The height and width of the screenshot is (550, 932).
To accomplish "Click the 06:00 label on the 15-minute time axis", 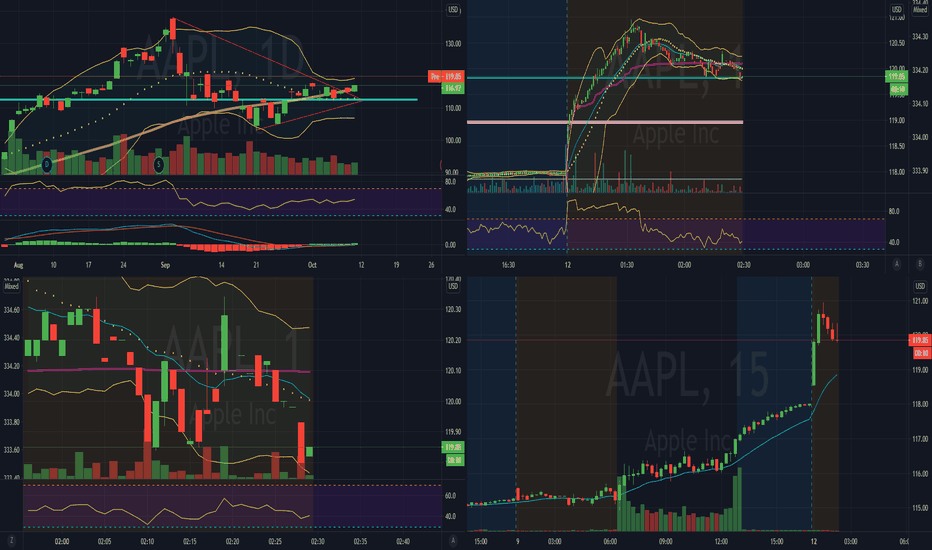I will point(610,542).
